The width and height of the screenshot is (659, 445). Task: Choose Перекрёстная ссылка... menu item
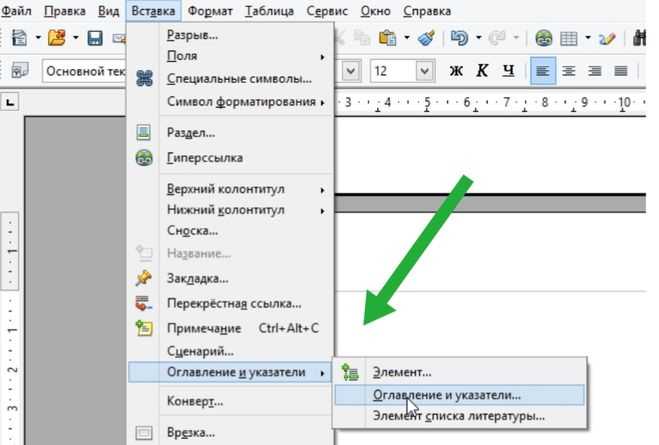coord(230,303)
